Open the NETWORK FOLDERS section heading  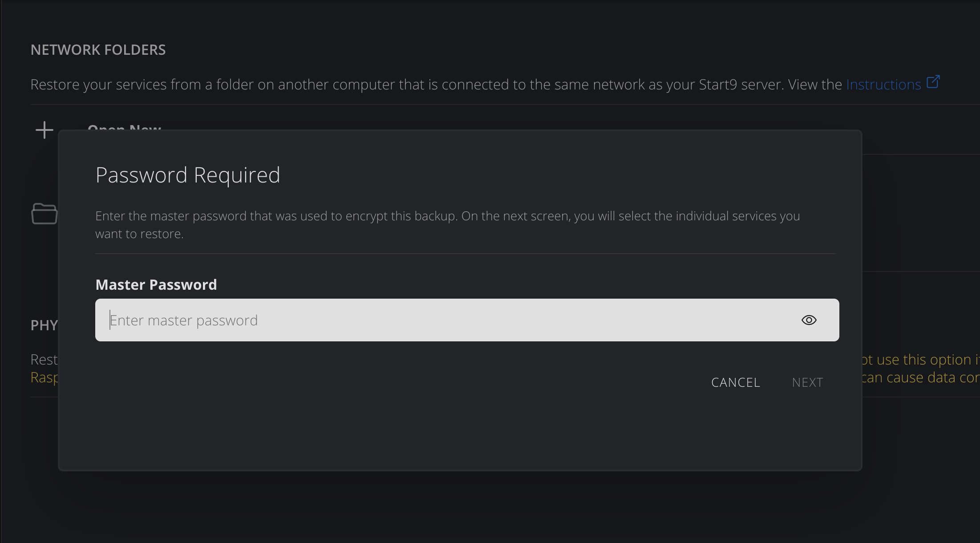[98, 49]
